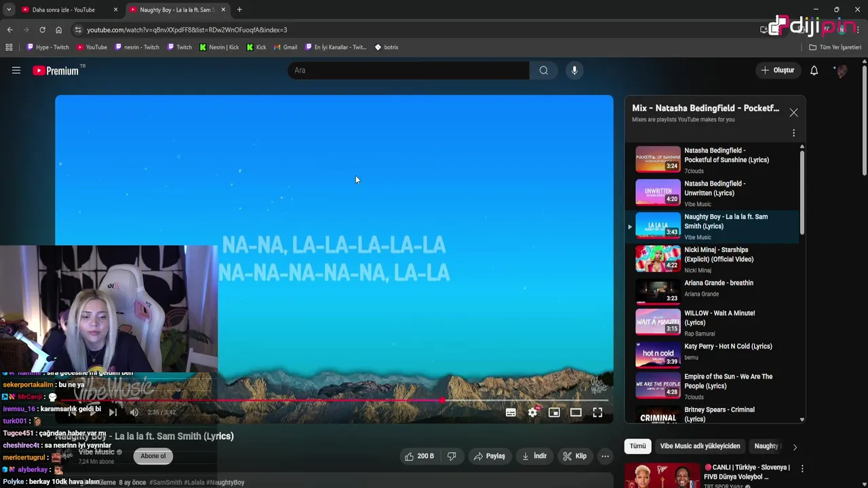The height and width of the screenshot is (488, 868).
Task: Subscribe with the Abone ol button
Action: pyautogui.click(x=153, y=456)
